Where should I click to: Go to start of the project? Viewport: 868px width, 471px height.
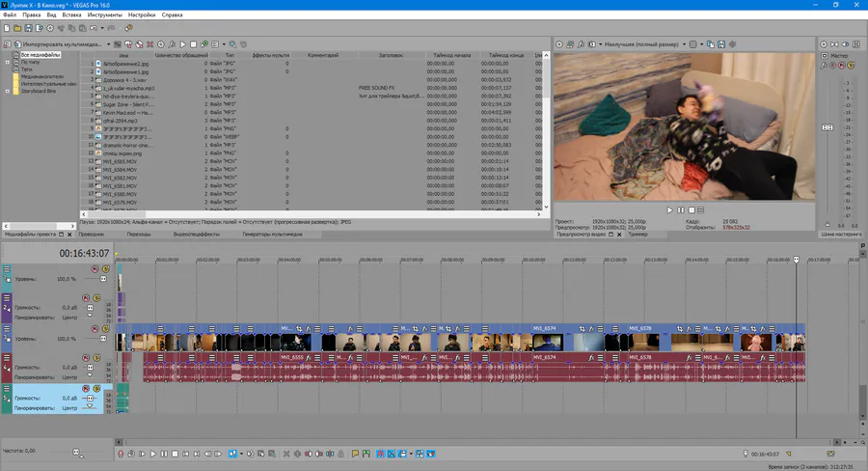pyautogui.click(x=186, y=454)
